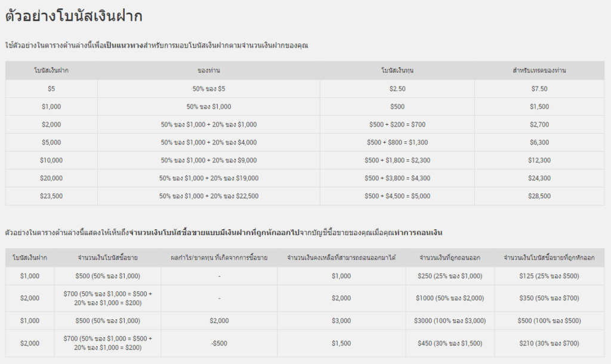The width and height of the screenshot is (611, 364).
Task: Select $500 + $800 = $1,300
Action: [x=397, y=143]
